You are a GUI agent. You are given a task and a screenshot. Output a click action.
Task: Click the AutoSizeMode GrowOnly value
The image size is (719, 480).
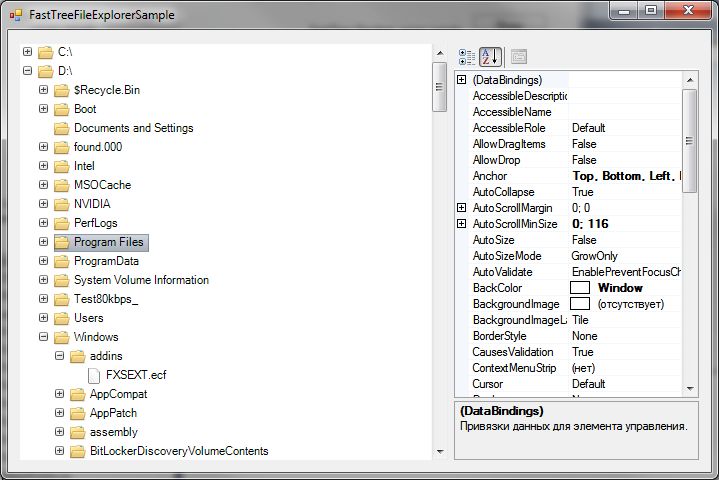[x=594, y=256]
